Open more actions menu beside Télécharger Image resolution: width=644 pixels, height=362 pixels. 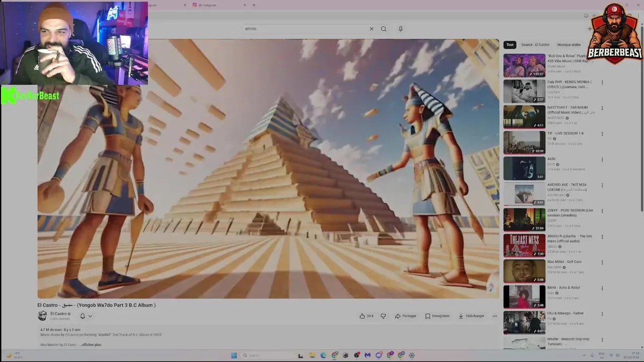[x=495, y=316]
